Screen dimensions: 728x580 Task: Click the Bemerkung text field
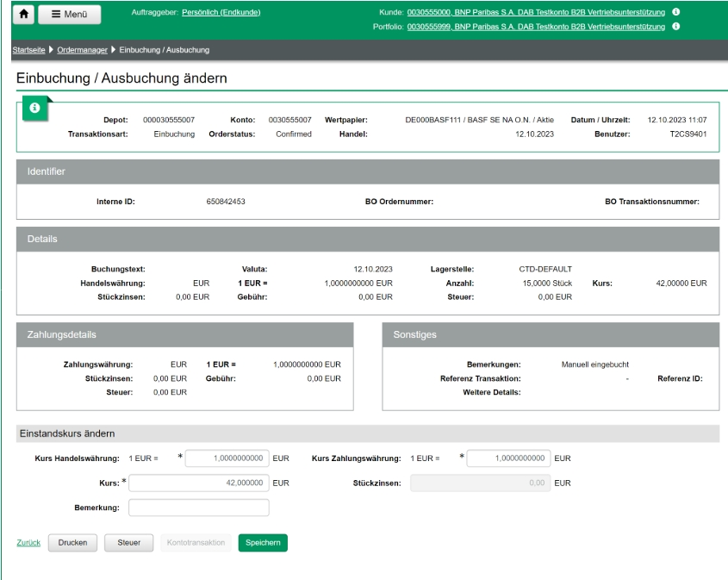pyautogui.click(x=199, y=508)
